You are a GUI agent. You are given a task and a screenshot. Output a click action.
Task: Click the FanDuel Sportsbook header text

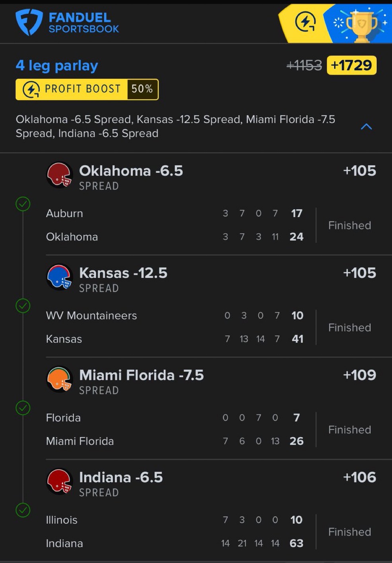coord(83,23)
